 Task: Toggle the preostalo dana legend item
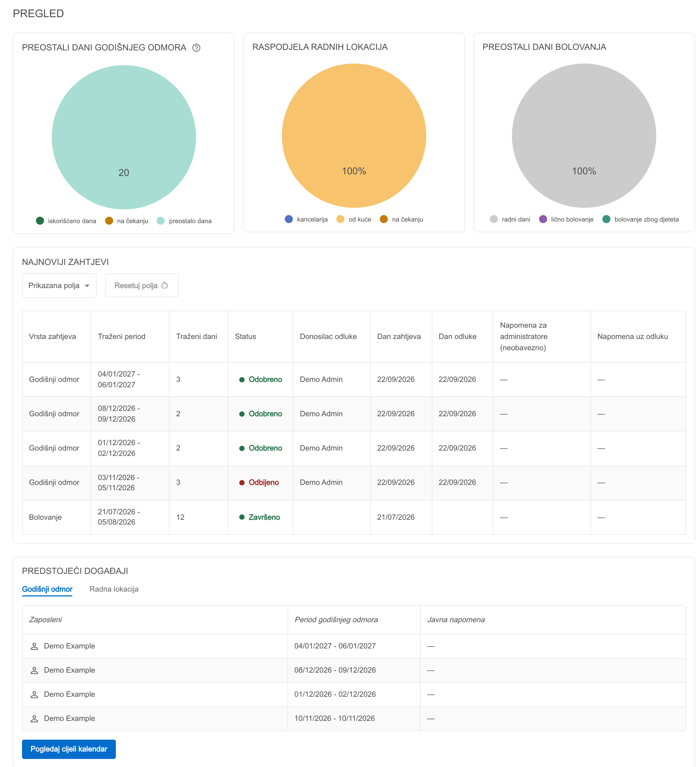184,221
